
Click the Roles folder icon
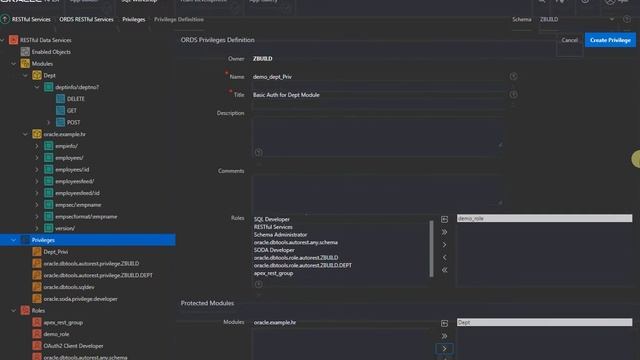pyautogui.click(x=25, y=311)
